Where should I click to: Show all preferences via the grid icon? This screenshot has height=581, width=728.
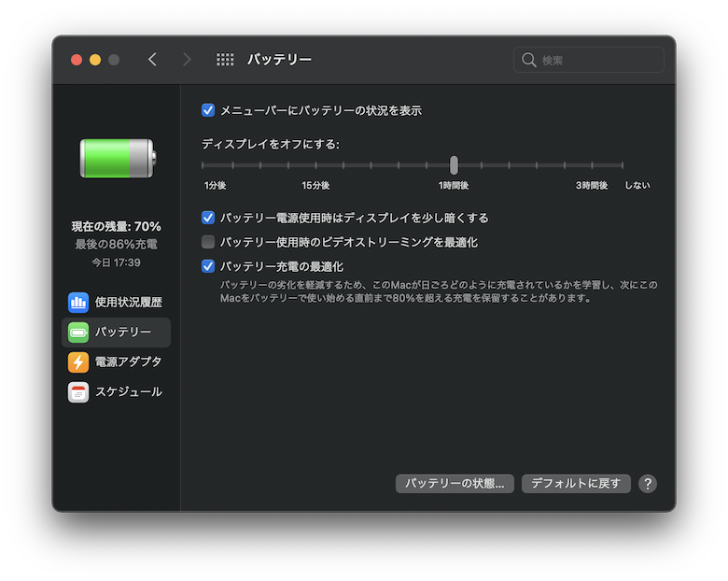point(225,60)
